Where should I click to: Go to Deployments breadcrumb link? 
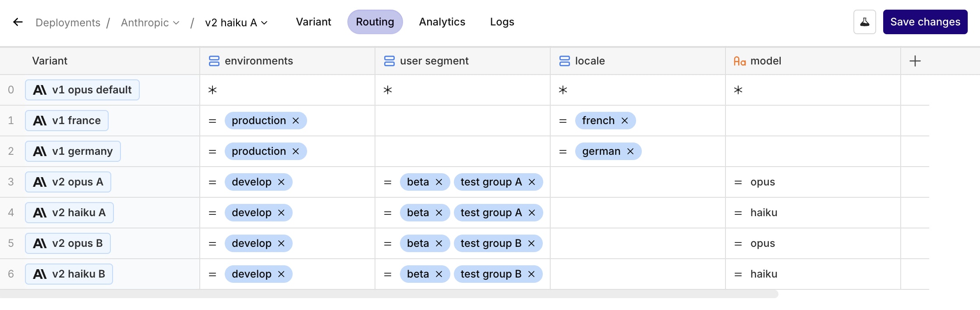(68, 22)
